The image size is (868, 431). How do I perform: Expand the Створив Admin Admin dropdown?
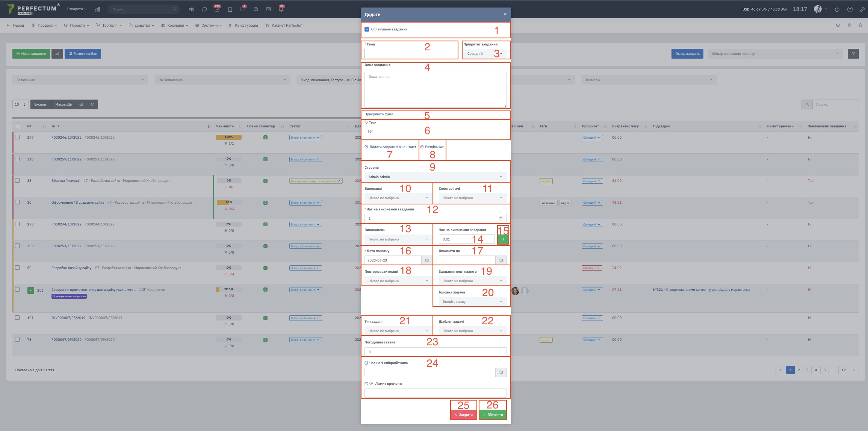435,177
